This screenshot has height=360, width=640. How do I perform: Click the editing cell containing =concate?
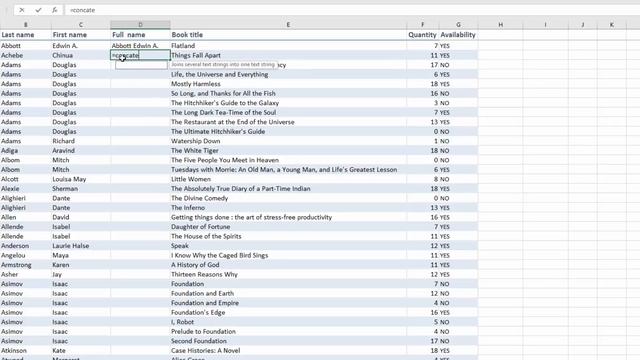(140, 55)
